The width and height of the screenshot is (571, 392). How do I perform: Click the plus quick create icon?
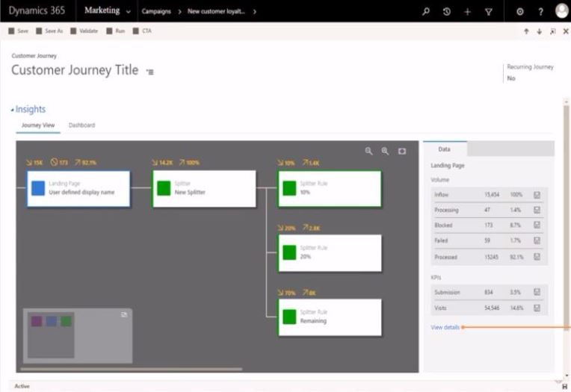[x=468, y=11]
